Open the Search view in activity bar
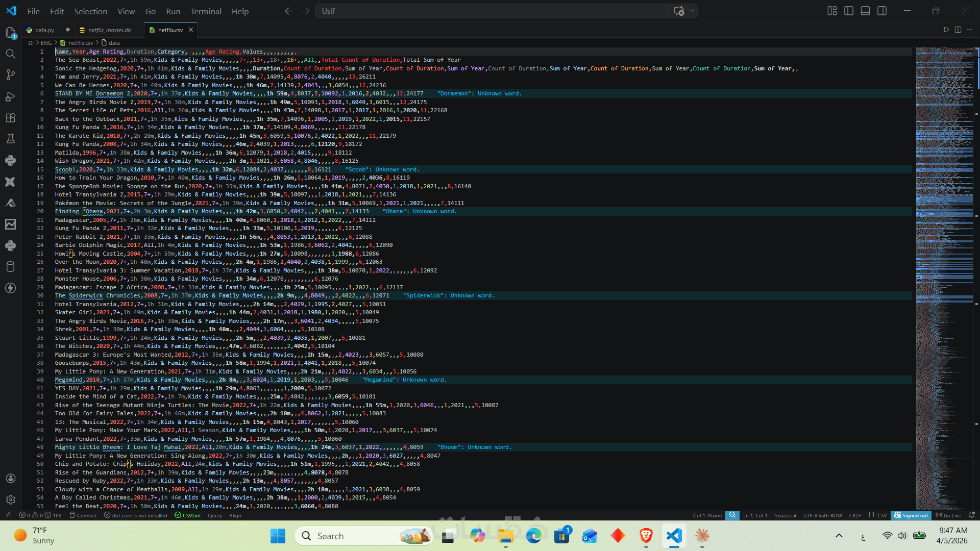Screen dimensions: 980x551 pyautogui.click(x=10, y=54)
